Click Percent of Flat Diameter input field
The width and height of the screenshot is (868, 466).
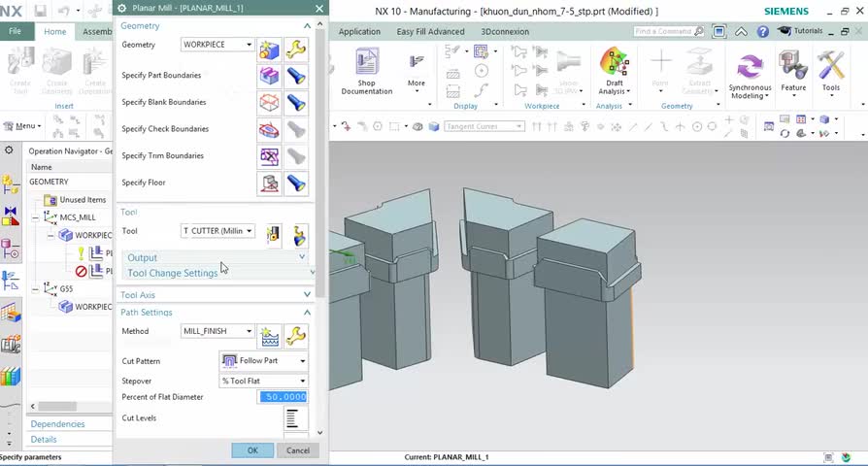coord(283,397)
